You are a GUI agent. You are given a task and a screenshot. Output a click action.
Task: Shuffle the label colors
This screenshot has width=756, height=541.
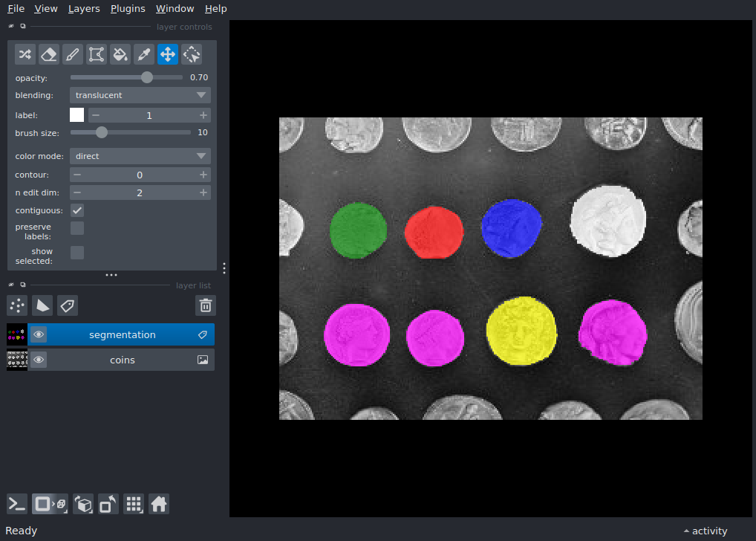25,54
